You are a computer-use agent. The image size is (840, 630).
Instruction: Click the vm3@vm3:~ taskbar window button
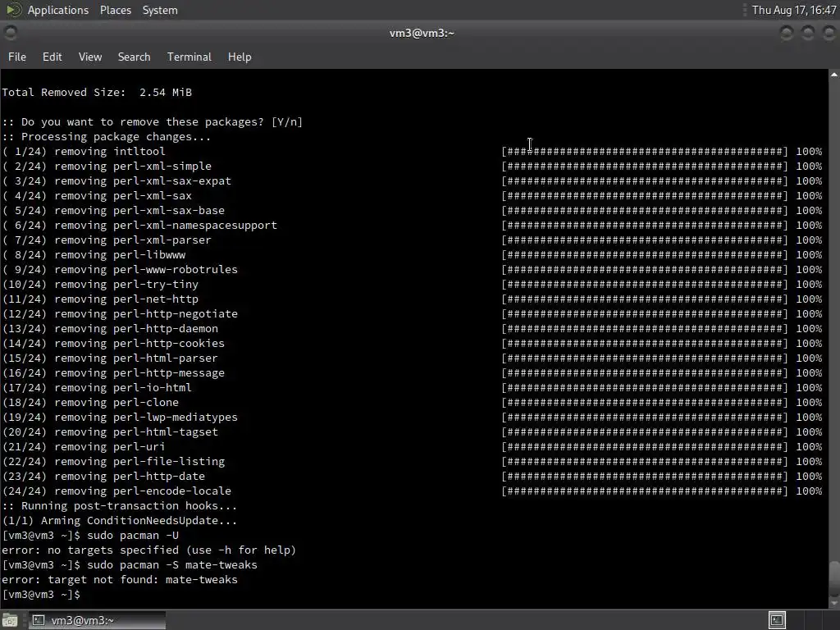tap(97, 620)
